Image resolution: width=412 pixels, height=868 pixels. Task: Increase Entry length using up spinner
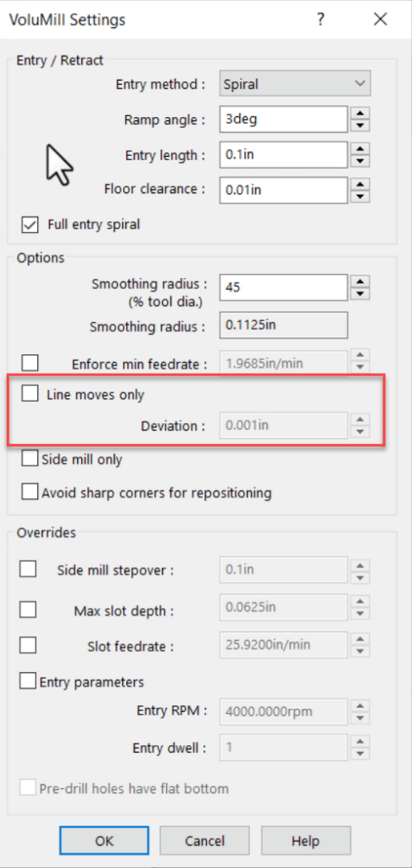click(360, 148)
